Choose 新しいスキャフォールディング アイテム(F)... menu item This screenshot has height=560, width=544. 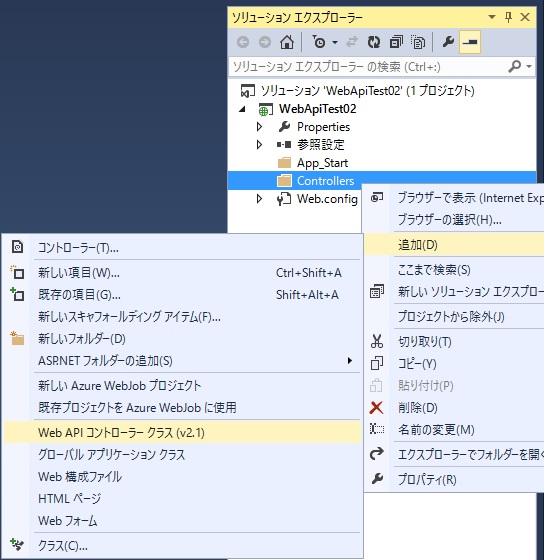[183, 317]
